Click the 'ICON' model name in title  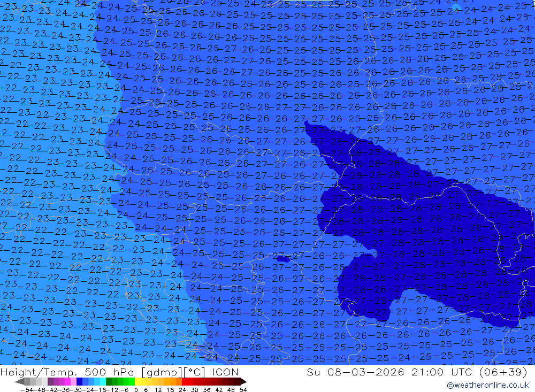(x=225, y=372)
